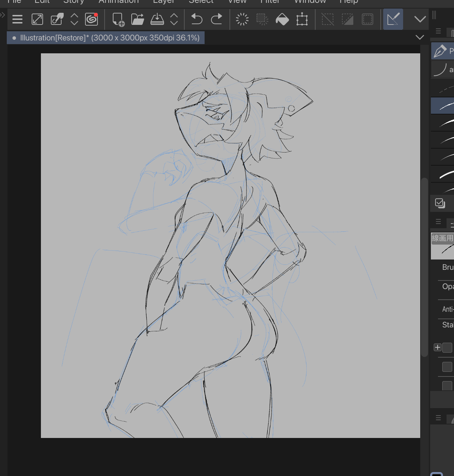
Task: Click the Redo arrow in the command bar
Action: coord(216,19)
